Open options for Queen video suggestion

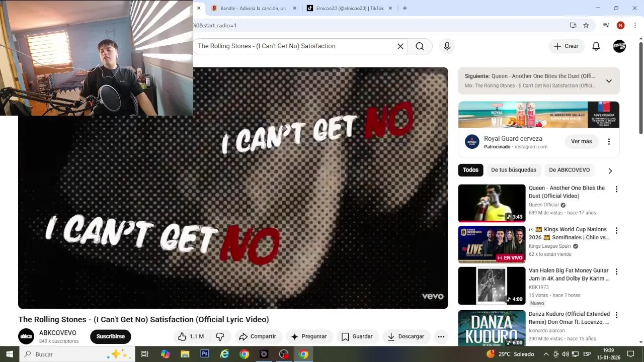616,189
